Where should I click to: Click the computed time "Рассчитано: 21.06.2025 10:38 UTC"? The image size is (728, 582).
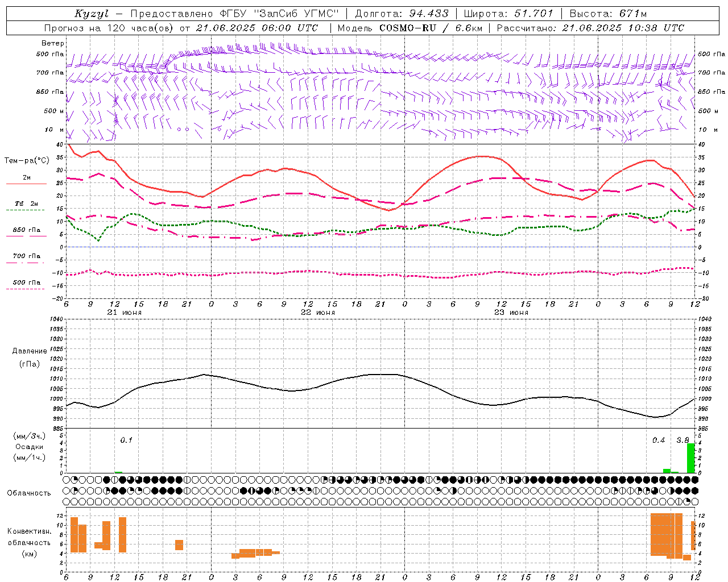pyautogui.click(x=590, y=28)
